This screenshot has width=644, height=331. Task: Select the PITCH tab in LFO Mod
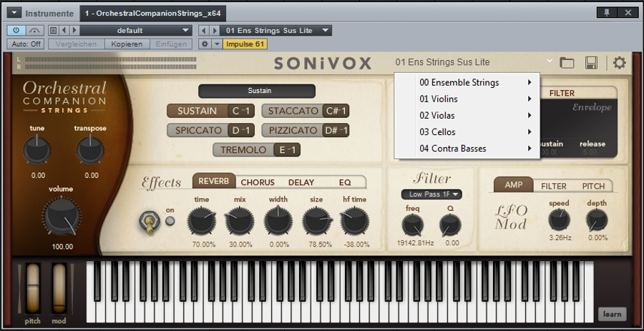593,186
